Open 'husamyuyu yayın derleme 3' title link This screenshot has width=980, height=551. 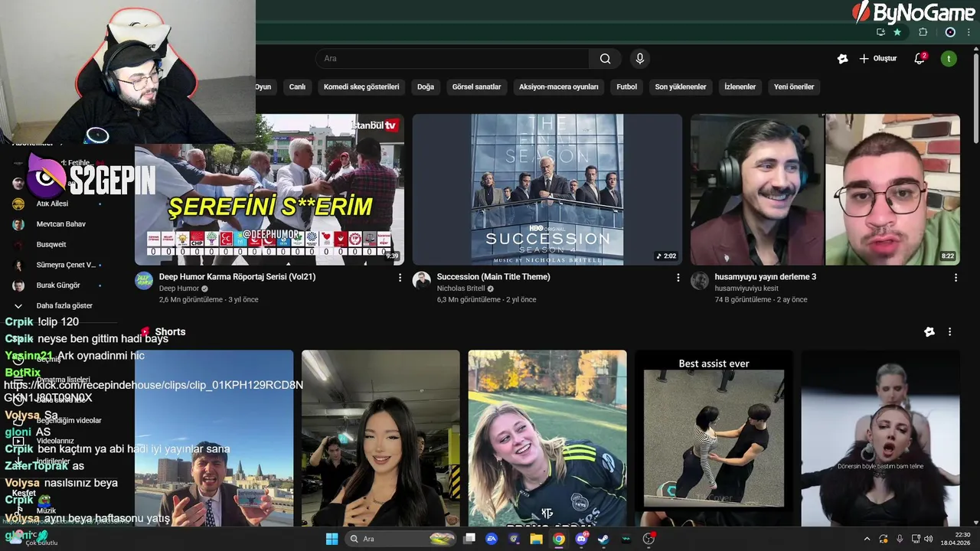(766, 277)
